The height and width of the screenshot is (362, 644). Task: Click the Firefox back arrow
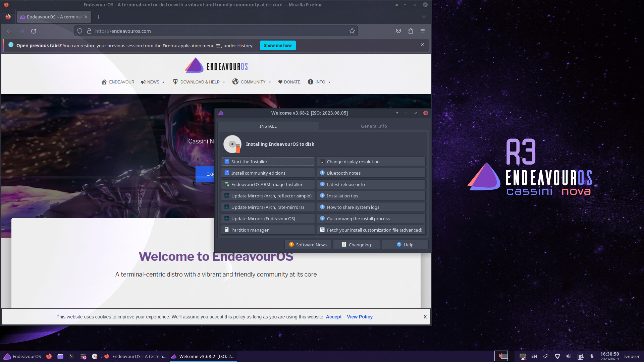(x=9, y=31)
